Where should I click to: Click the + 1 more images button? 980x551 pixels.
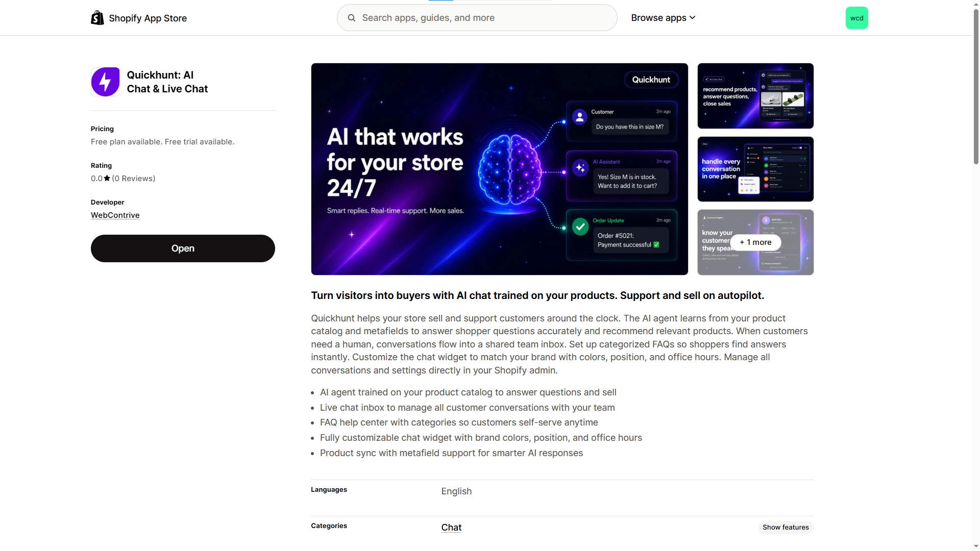(755, 242)
